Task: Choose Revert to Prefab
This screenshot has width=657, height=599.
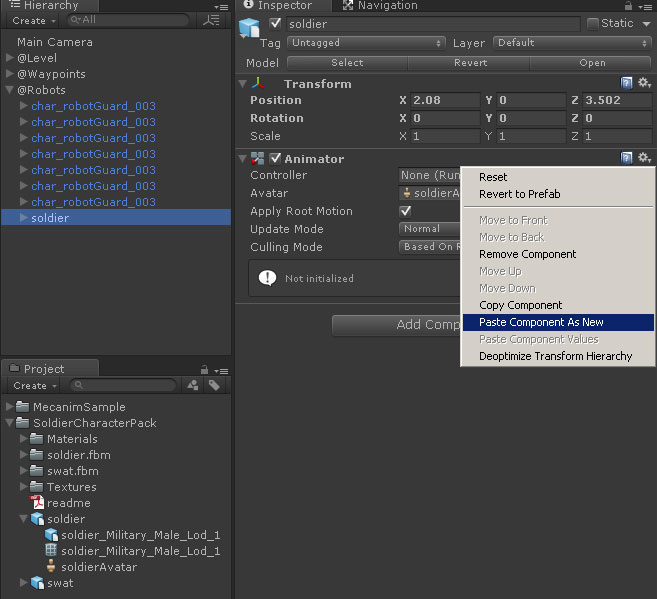Action: coord(558,194)
